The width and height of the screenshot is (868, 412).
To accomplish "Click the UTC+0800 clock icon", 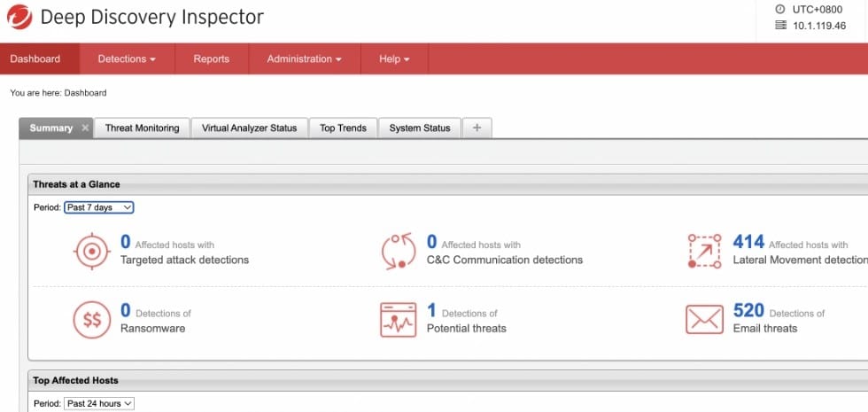I will tap(780, 10).
